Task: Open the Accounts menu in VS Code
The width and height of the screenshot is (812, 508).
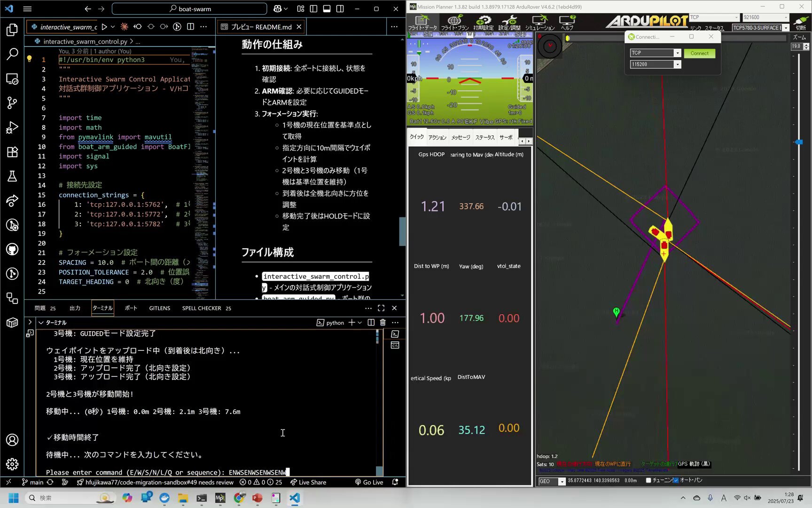Action: [x=12, y=440]
